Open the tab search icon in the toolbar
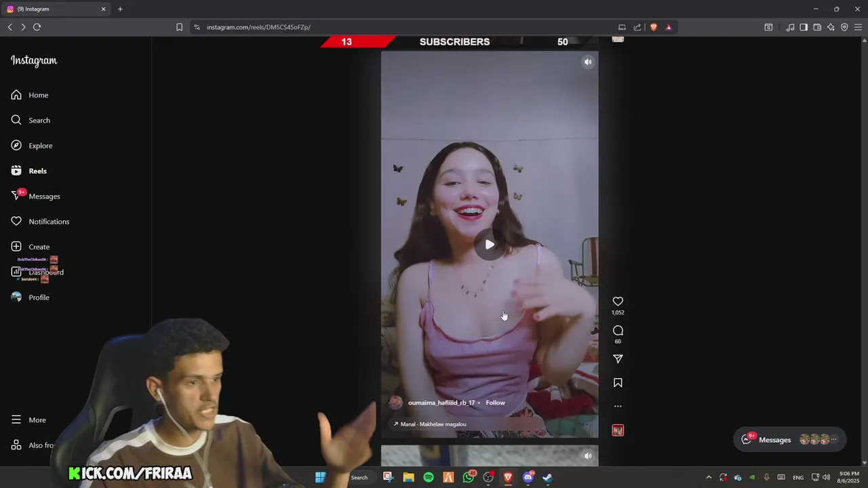The height and width of the screenshot is (488, 868). 768,27
